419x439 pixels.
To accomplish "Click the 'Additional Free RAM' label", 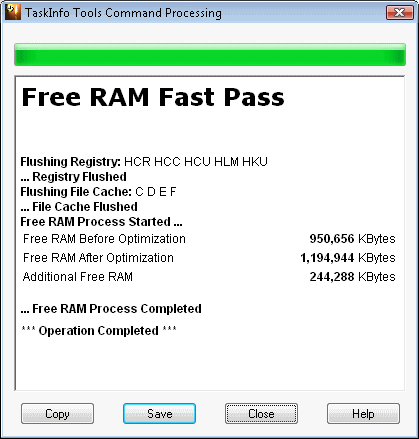I will 78,277.
